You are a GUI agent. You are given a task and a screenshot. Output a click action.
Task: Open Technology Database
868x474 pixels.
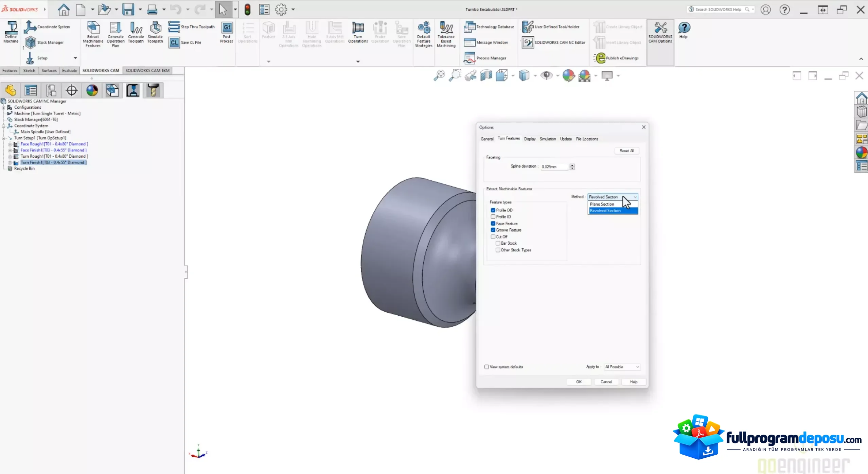(489, 27)
